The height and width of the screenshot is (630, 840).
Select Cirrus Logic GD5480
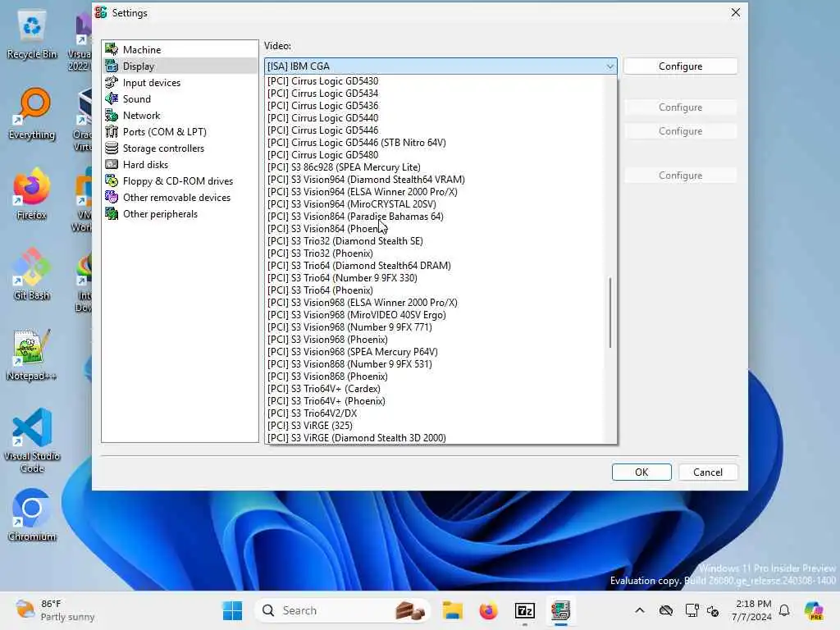(x=435, y=155)
